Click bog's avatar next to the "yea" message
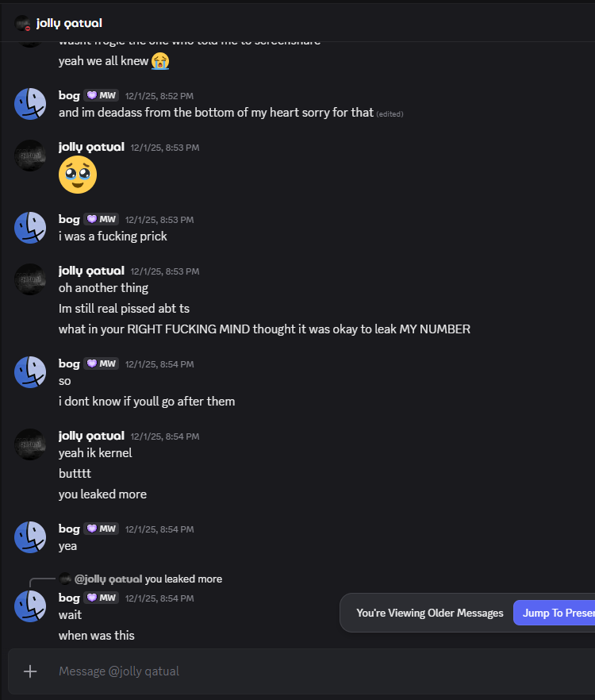Viewport: 595px width, 700px height. tap(30, 537)
